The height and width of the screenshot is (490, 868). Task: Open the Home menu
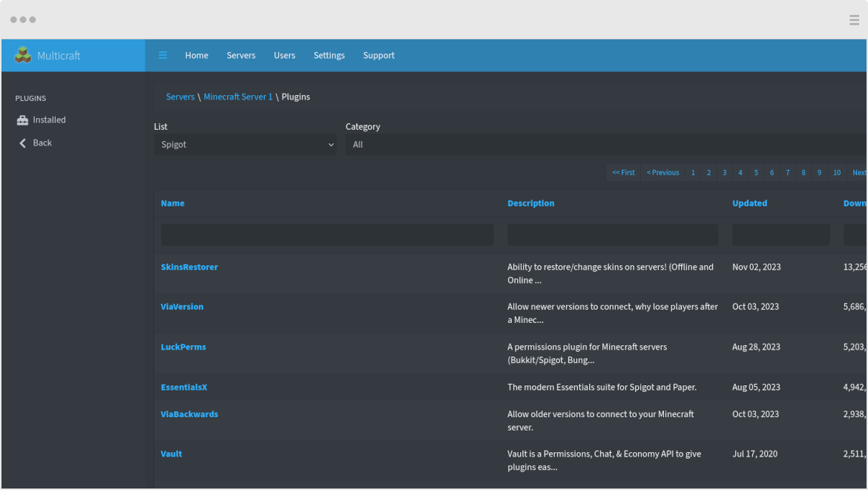197,56
